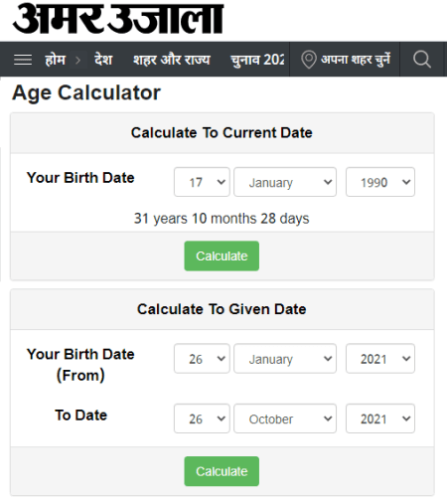Click Calculate under Calculate To Current Date
The image size is (447, 504).
click(222, 255)
